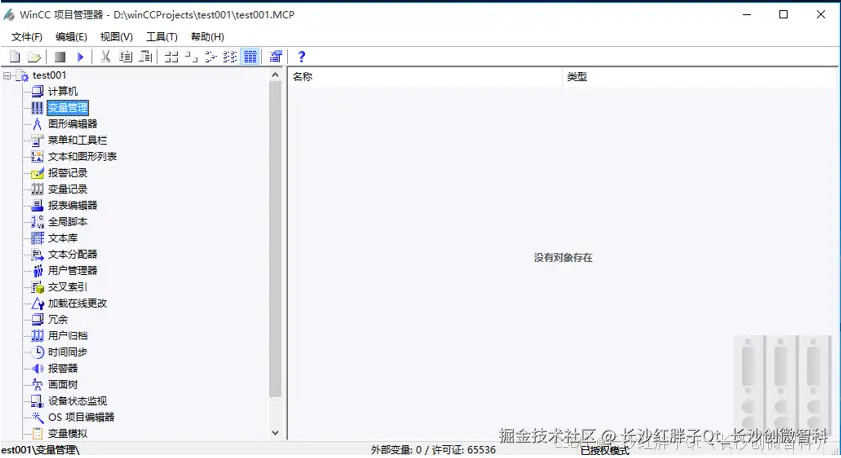Viewport: 841px width, 458px height.
Task: Select 文本分配器 tree entry
Action: point(72,254)
